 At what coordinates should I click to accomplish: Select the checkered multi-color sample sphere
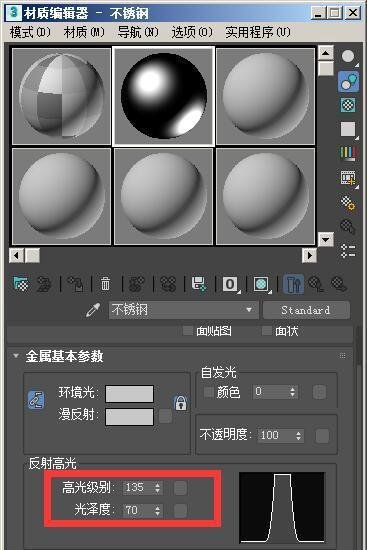pos(61,96)
